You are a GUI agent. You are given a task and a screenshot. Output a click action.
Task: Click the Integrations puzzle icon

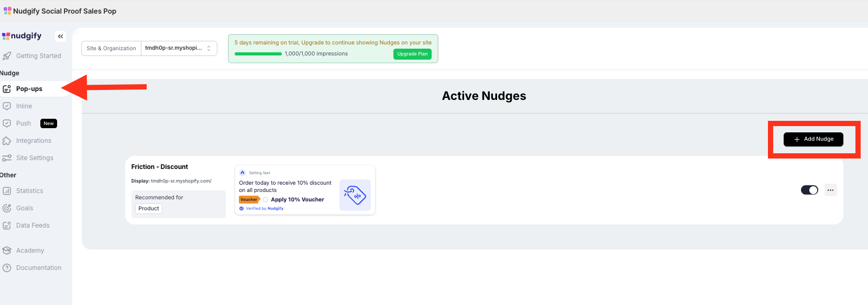tap(7, 141)
